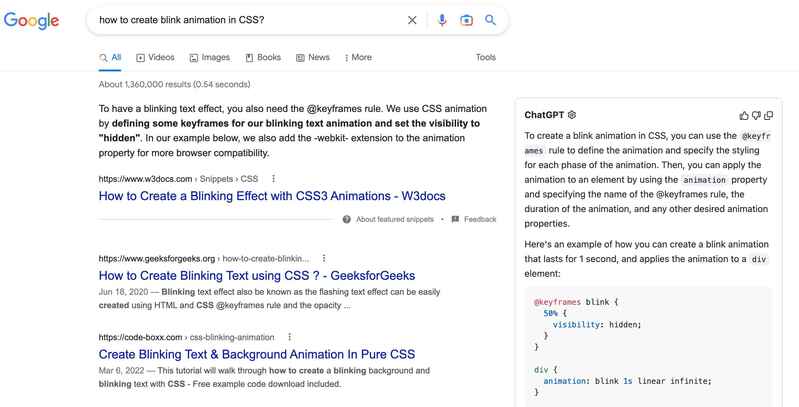The height and width of the screenshot is (407, 799).
Task: Expand the More search categories menu
Action: [x=358, y=58]
